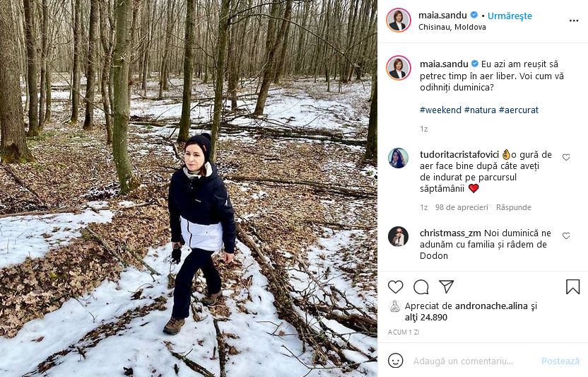
Task: View the 98 de aprecieri likes list
Action: click(462, 207)
